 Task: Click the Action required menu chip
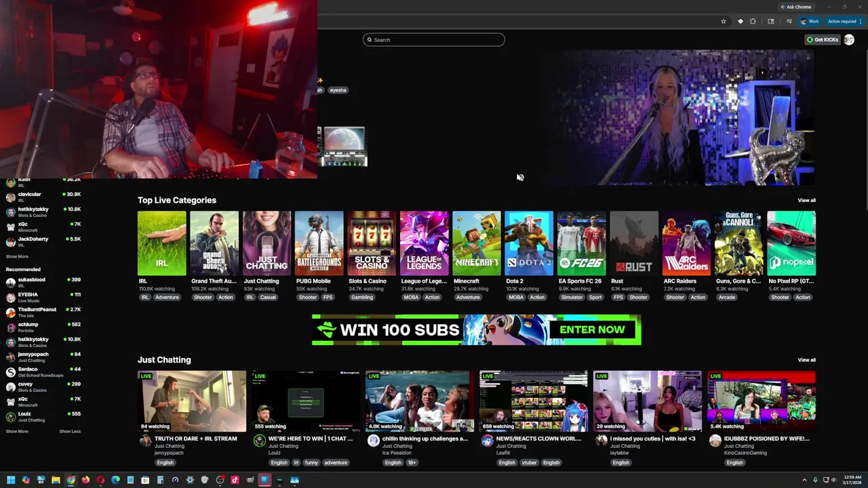(x=844, y=21)
